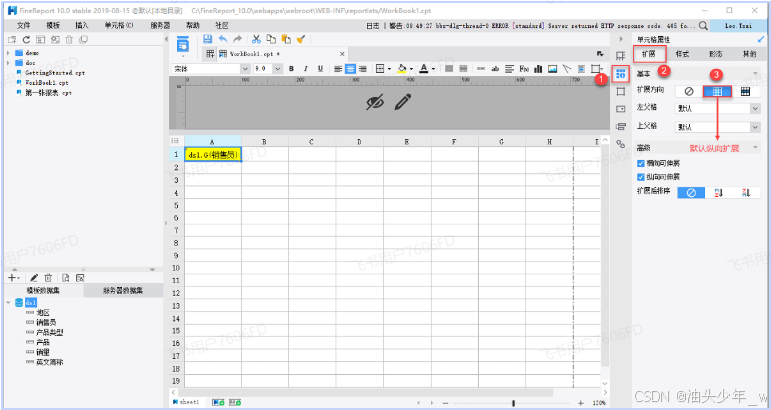Edit the selected dataset with pencil icon
This screenshot has width=771, height=410.
click(x=34, y=278)
